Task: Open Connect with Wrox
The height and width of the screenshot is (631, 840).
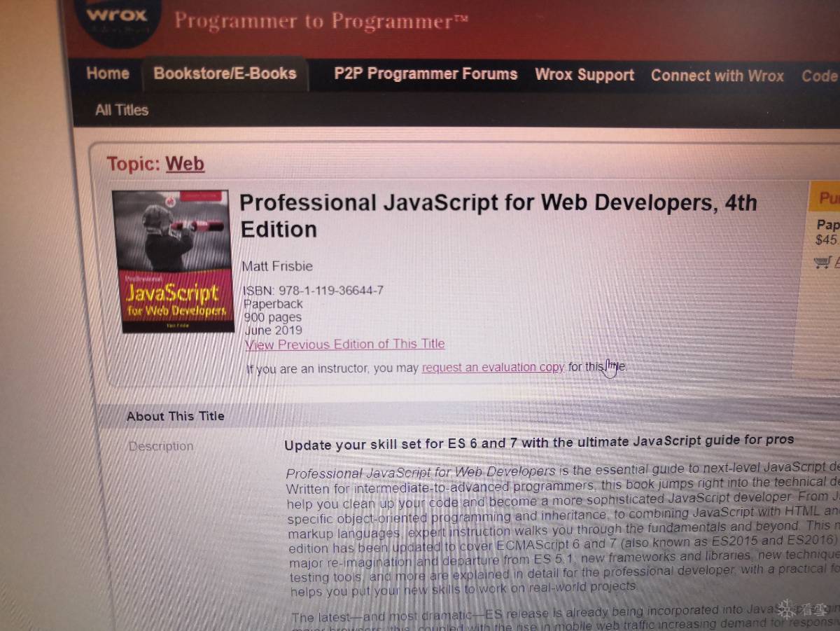Action: click(x=717, y=76)
